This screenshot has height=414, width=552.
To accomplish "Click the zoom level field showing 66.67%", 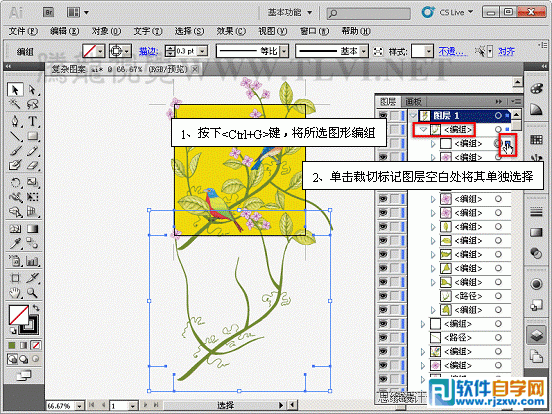I will tap(61, 406).
